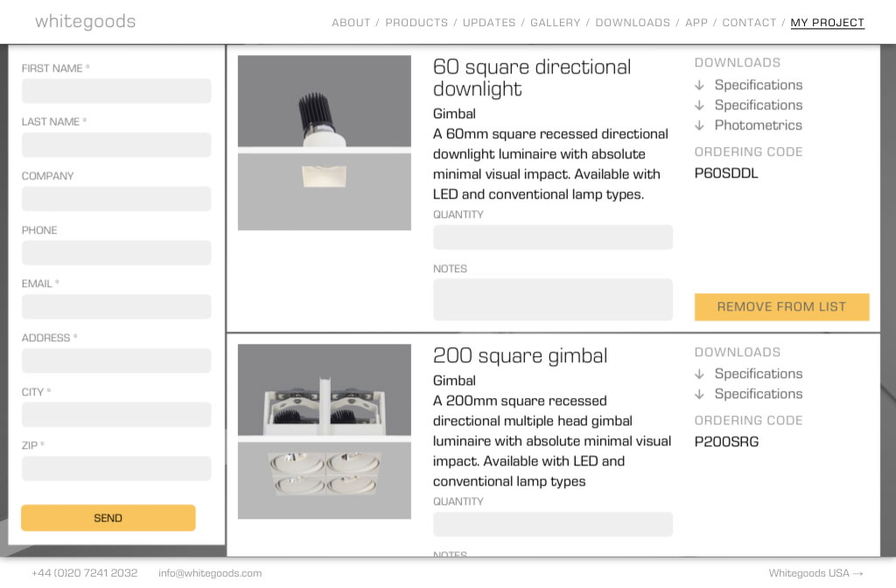The height and width of the screenshot is (588, 896).
Task: Focus the Address input field
Action: (x=116, y=360)
